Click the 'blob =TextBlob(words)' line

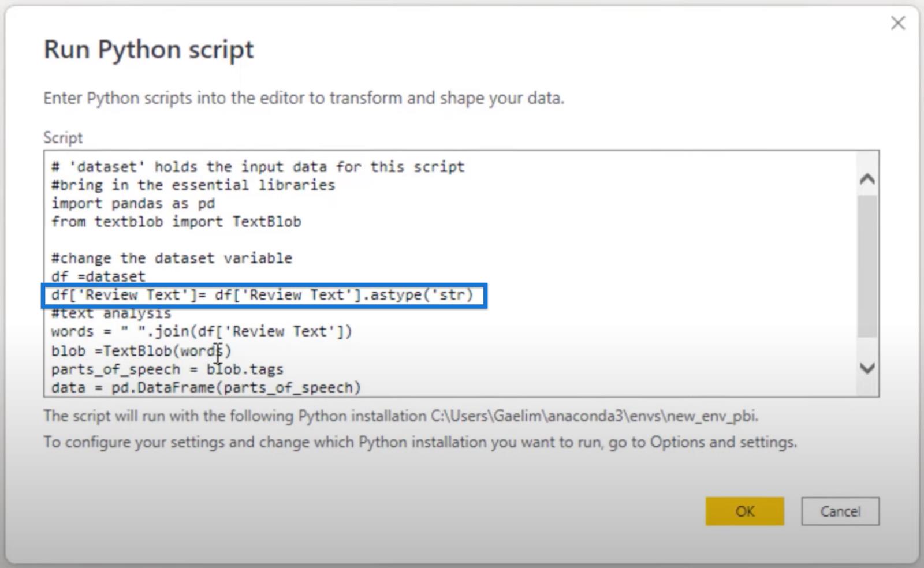tap(141, 351)
